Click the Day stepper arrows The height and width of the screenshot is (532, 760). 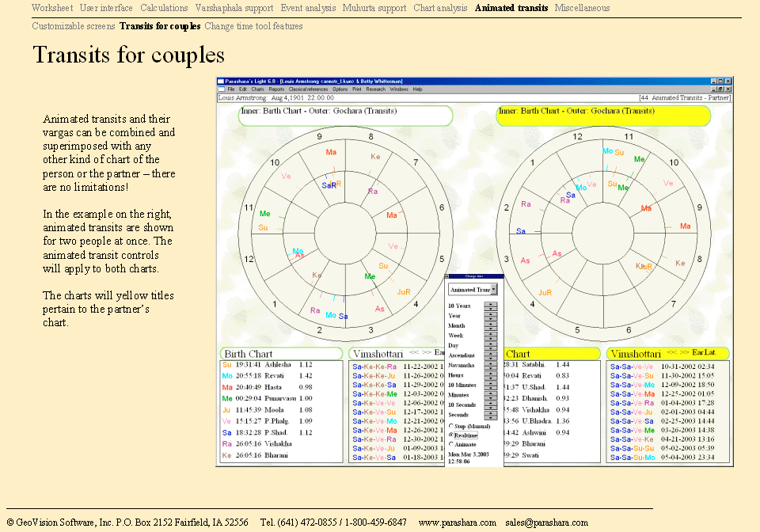coord(491,345)
